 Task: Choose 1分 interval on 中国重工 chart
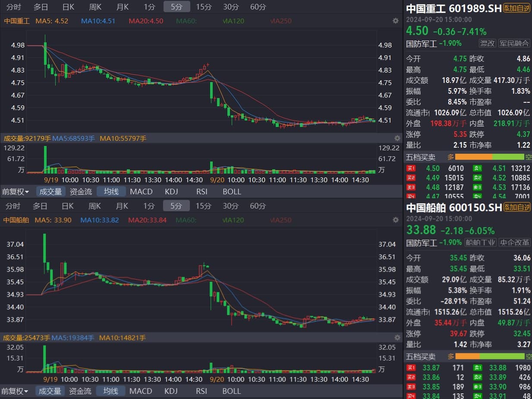coord(149,7)
